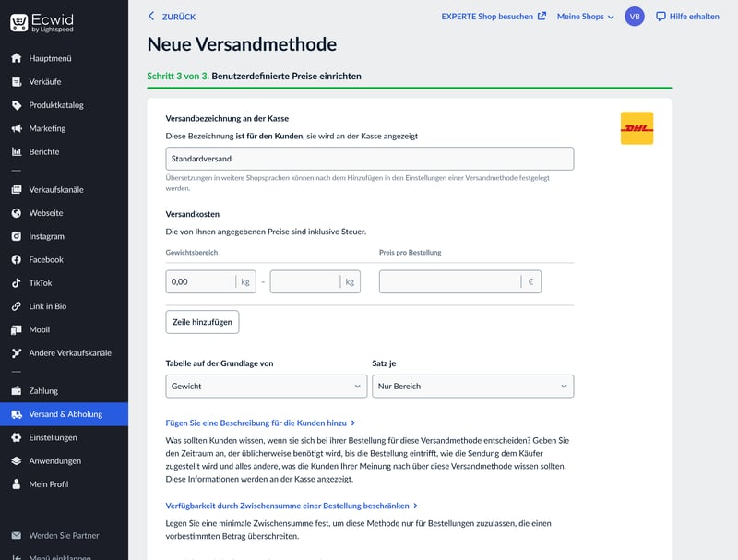738x560 pixels.
Task: Click the Preis pro Bestellung euro field
Action: coord(460,281)
